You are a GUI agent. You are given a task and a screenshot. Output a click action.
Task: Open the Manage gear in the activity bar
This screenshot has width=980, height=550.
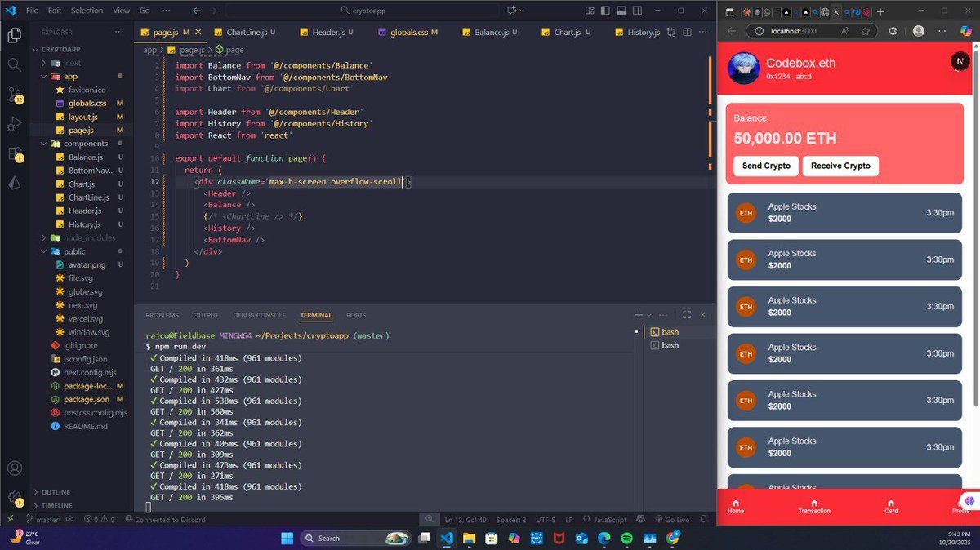pos(14,497)
